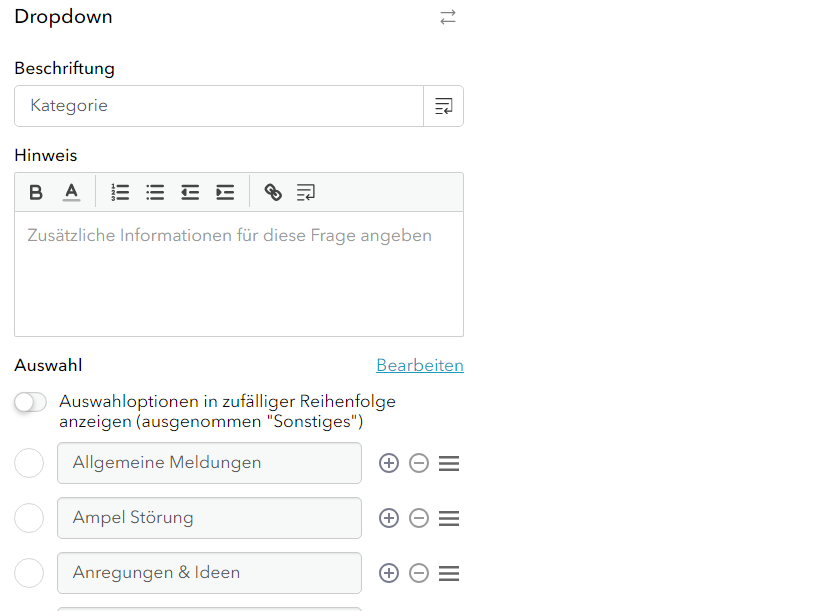Click into the Hinweis text area
The width and height of the screenshot is (831, 611).
(239, 274)
